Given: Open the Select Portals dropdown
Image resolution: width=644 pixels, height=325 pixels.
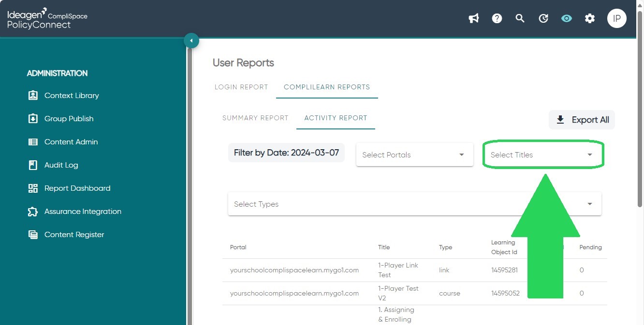Looking at the screenshot, I should (415, 155).
